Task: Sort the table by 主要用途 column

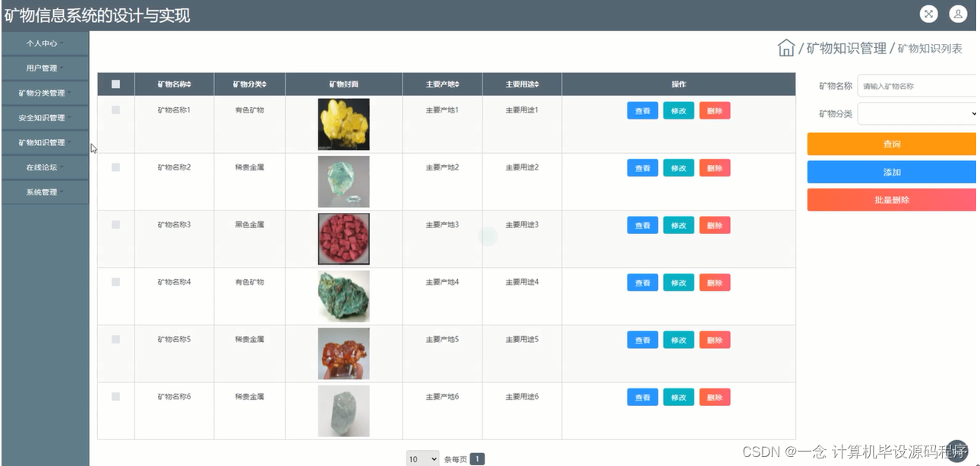Action: 523,84
